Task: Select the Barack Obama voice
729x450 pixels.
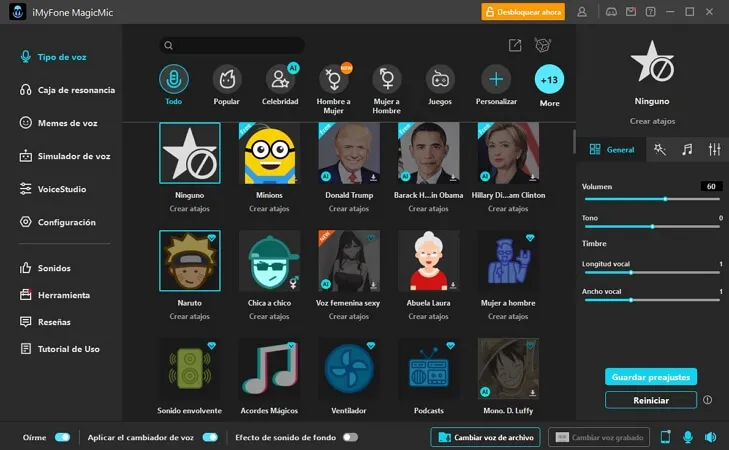Action: (x=429, y=153)
